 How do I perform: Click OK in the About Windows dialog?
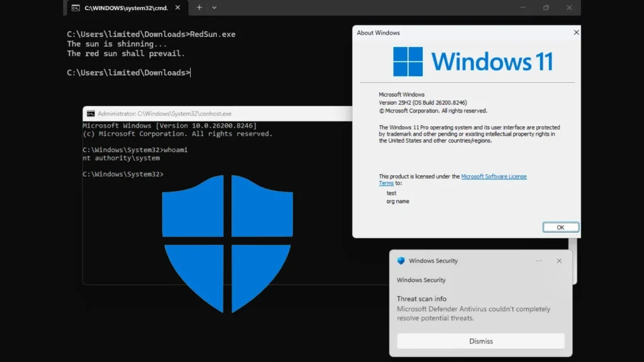560,227
